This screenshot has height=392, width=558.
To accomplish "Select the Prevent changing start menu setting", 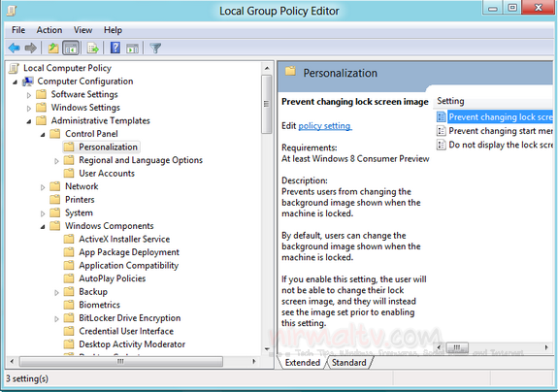I will 501,131.
